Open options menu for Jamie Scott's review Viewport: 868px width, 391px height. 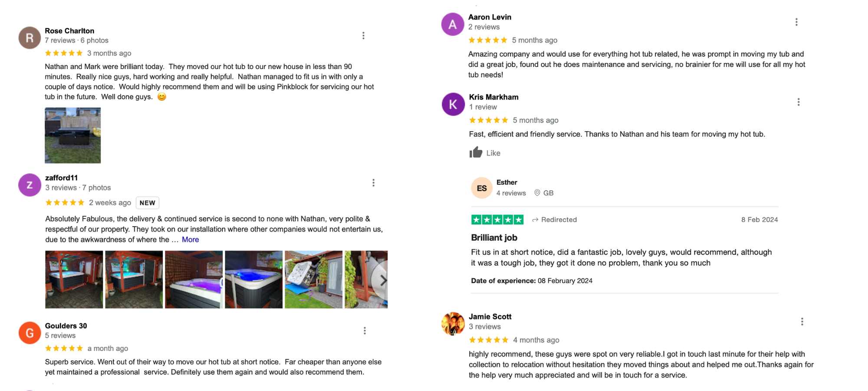[802, 321]
